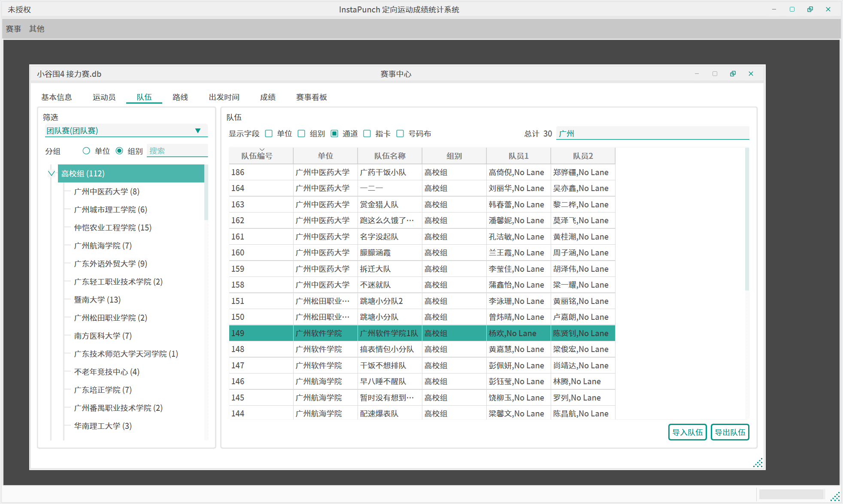Image resolution: width=843 pixels, height=504 pixels.
Task: Click the team table vertical scrollbar
Action: (x=747, y=219)
